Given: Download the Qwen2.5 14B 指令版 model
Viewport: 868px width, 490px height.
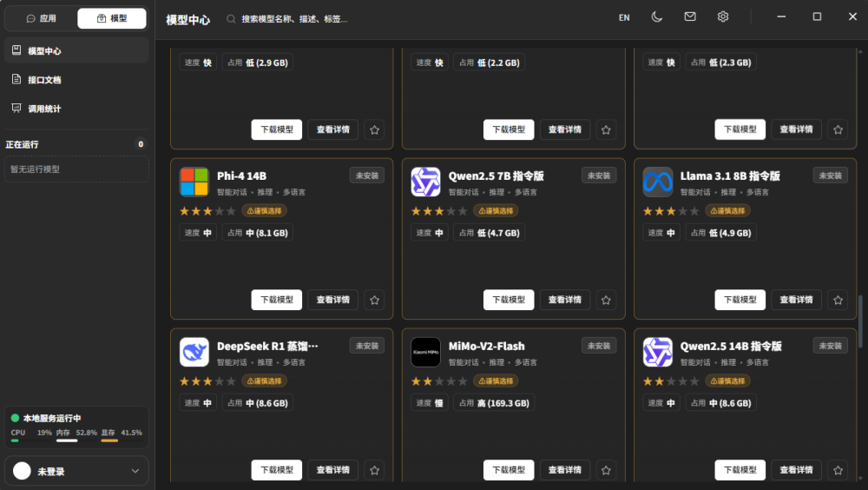Looking at the screenshot, I should click(740, 470).
